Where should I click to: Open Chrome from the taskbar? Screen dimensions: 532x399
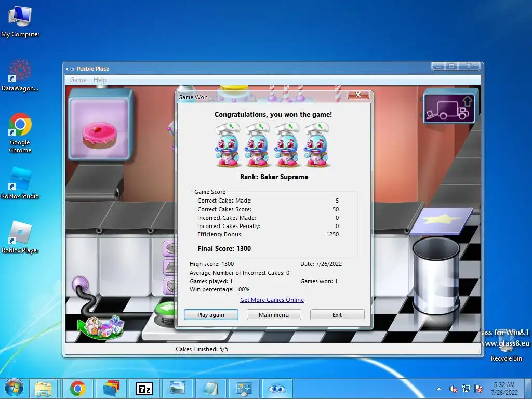(x=78, y=389)
